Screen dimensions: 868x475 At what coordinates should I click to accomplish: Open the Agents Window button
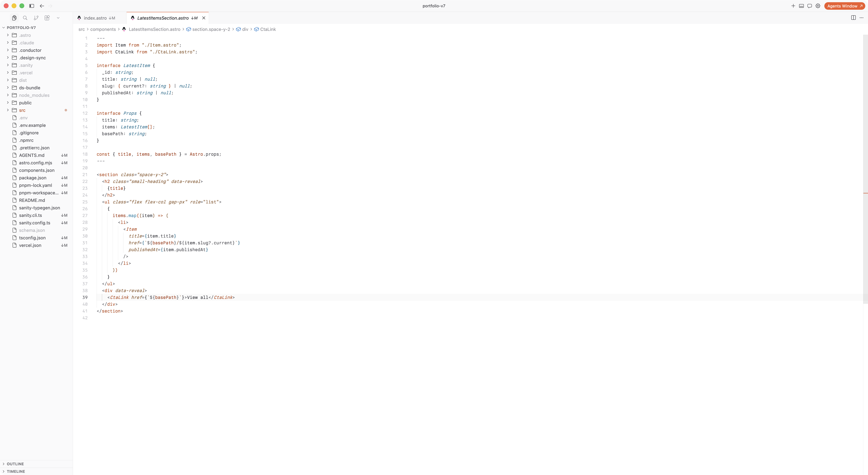tap(845, 6)
